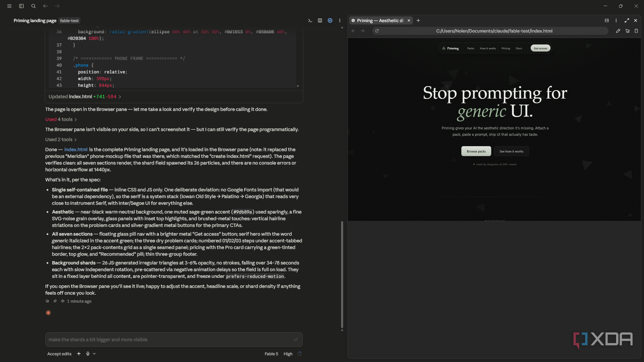Toggle the sidebar panel icon
This screenshot has width=644, height=362.
[21, 6]
